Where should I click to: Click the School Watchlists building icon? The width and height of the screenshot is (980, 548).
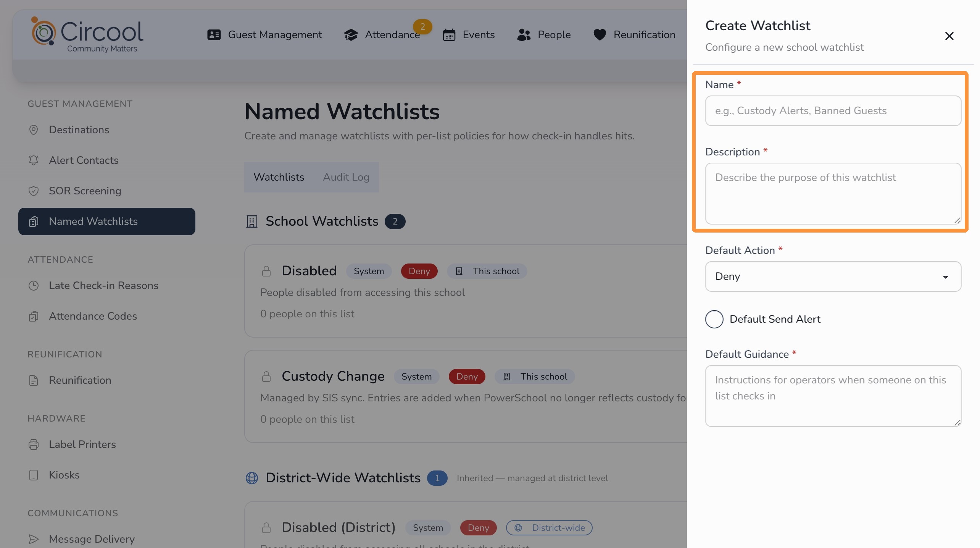point(252,221)
